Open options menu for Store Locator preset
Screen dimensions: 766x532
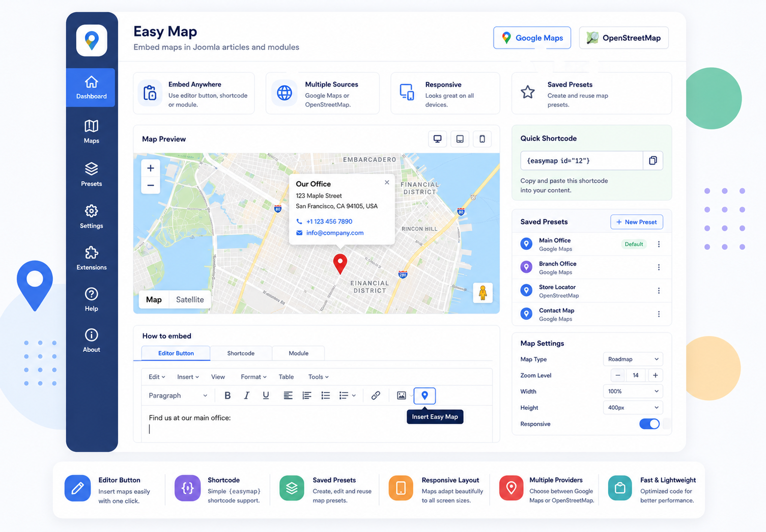coord(659,291)
